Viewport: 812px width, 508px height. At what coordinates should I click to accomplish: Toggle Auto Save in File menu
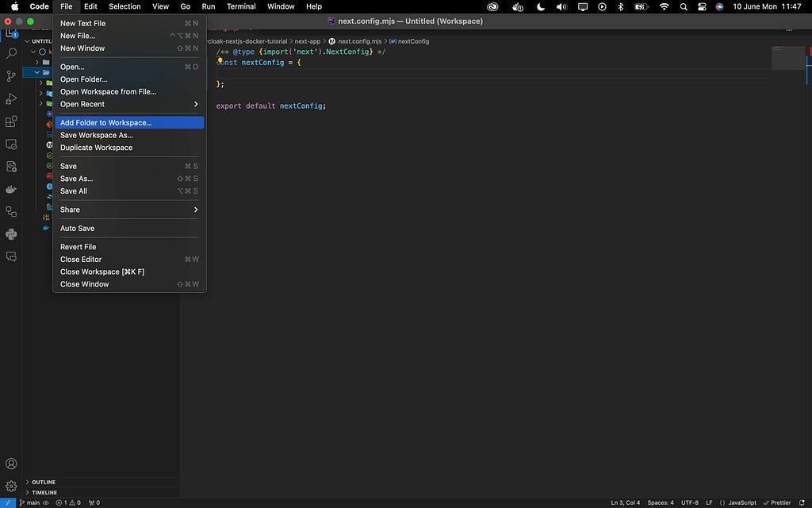129,228
